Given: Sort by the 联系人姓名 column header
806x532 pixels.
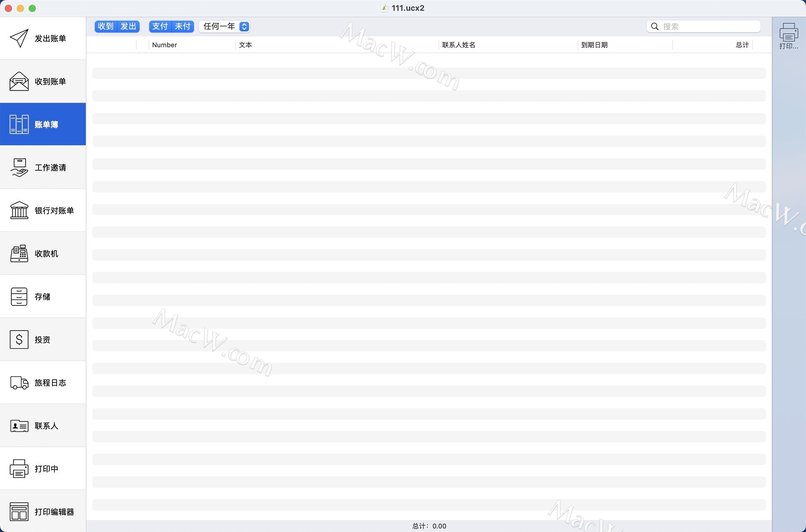Looking at the screenshot, I should [458, 45].
